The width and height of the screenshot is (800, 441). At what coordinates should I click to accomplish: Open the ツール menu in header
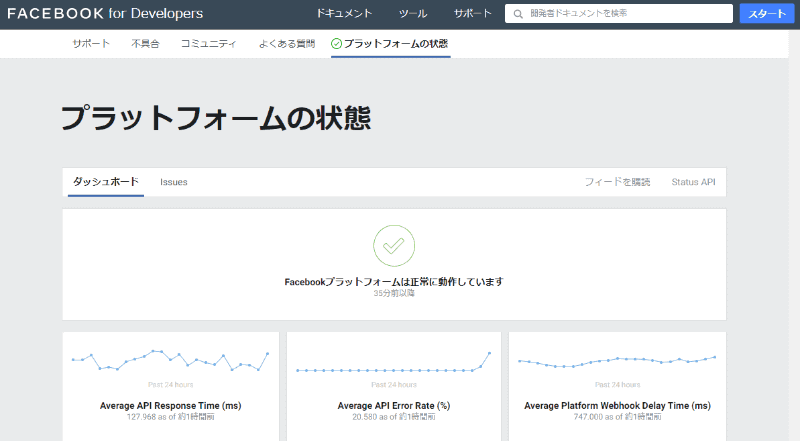point(413,13)
